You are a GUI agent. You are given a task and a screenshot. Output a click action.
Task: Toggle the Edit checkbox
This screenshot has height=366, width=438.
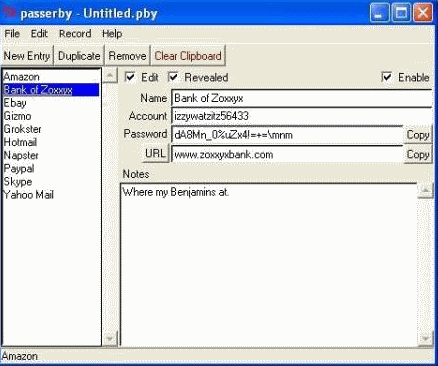pyautogui.click(x=130, y=77)
